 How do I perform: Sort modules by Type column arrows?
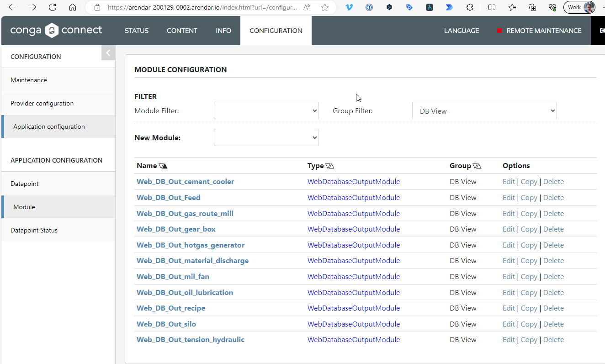(330, 166)
